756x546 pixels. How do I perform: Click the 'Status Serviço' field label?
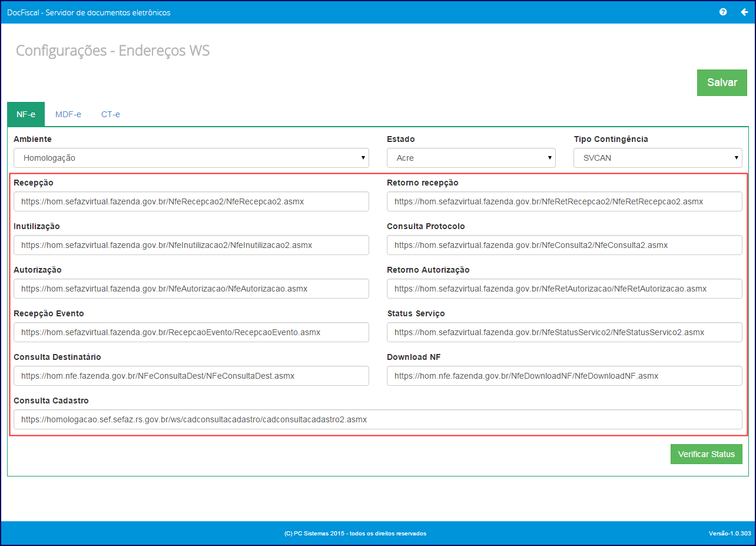click(x=416, y=313)
